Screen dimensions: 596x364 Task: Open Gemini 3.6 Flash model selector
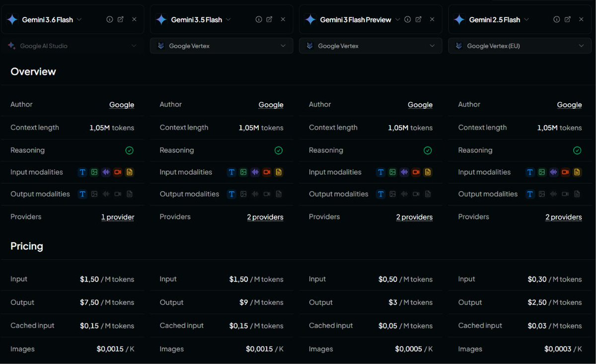[79, 19]
